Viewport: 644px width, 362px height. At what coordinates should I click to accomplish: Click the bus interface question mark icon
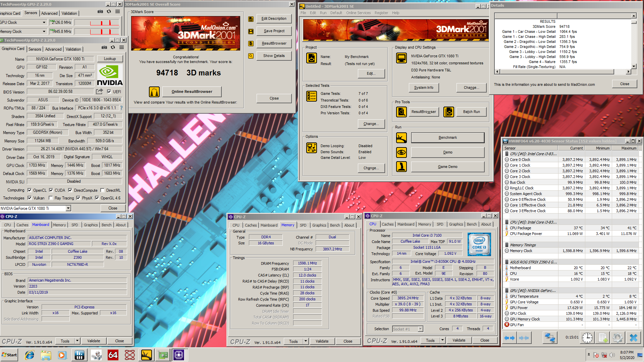pos(121,108)
